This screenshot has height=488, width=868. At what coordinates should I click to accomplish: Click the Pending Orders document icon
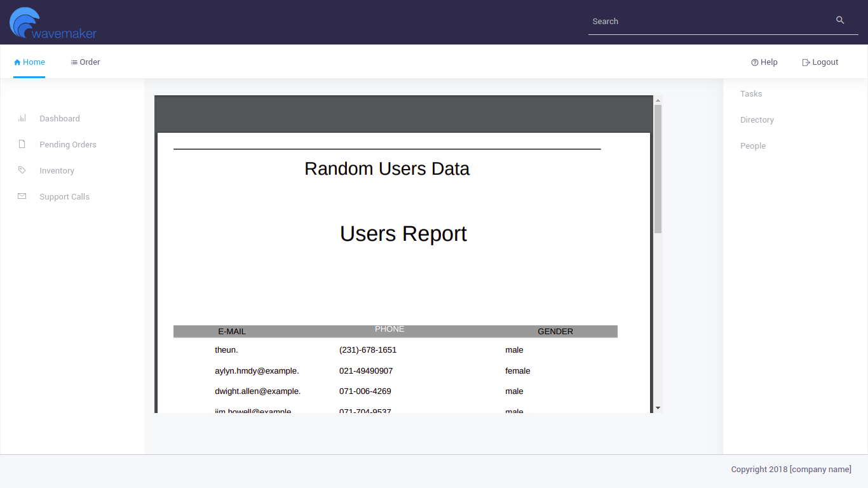coord(22,144)
